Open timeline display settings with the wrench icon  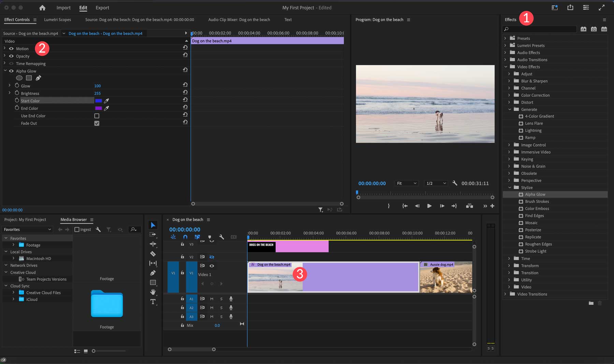click(x=222, y=237)
